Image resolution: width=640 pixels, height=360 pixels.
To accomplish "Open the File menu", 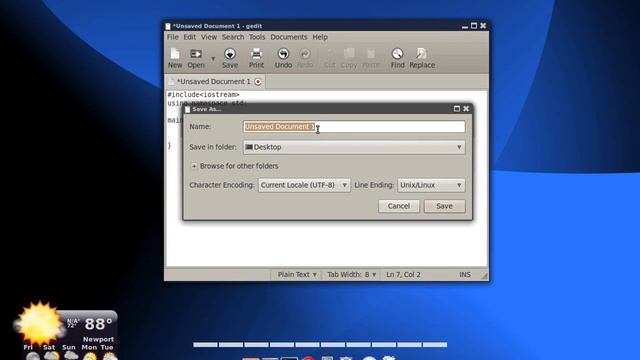I will pyautogui.click(x=173, y=37).
